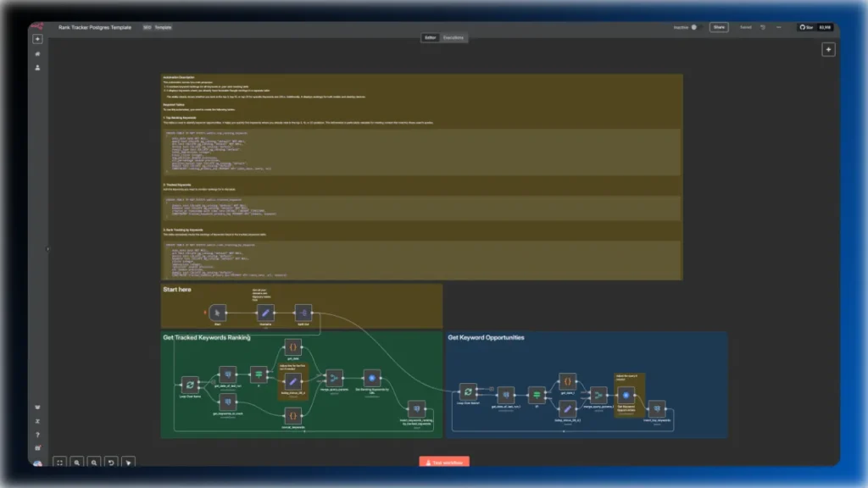868x488 pixels.
Task: Click the fit-to-view canvas button
Action: (x=60, y=463)
